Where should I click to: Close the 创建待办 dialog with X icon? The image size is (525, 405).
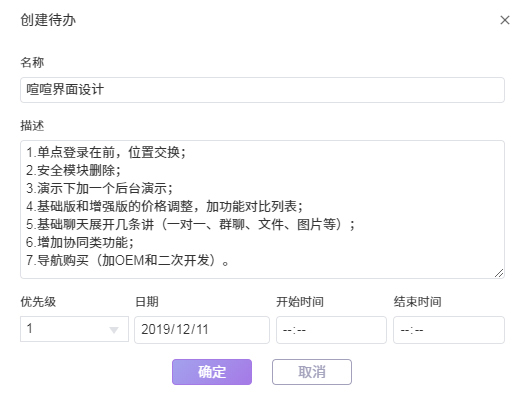[x=505, y=20]
